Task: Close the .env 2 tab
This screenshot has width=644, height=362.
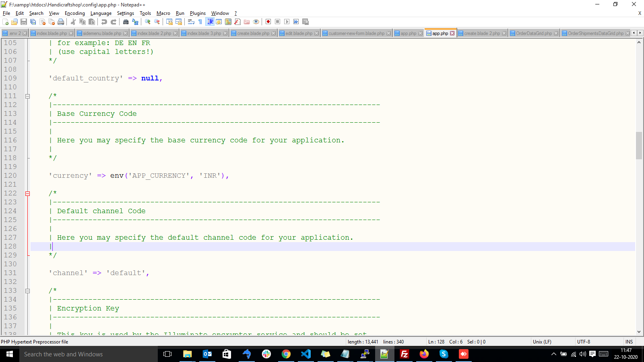Action: pos(25,33)
